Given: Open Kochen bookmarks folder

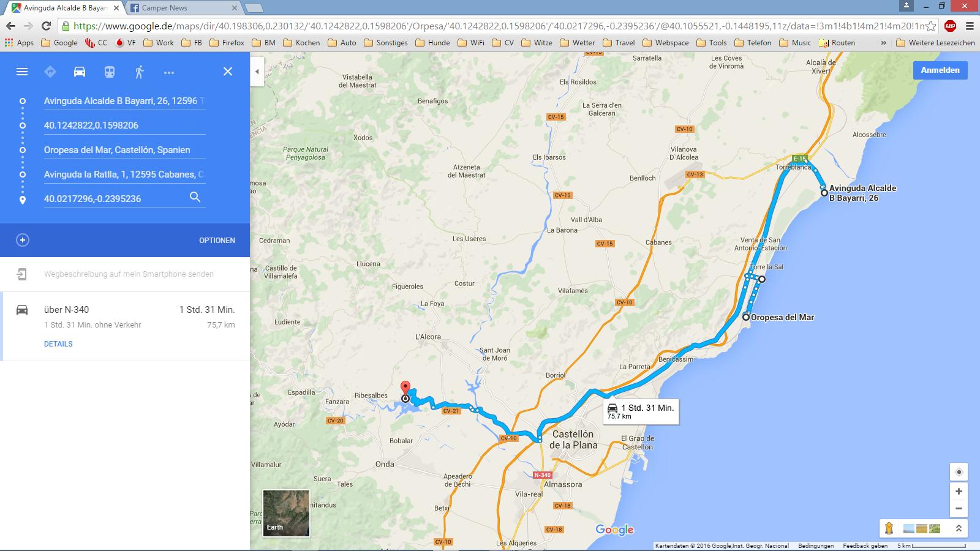Looking at the screenshot, I should point(301,43).
